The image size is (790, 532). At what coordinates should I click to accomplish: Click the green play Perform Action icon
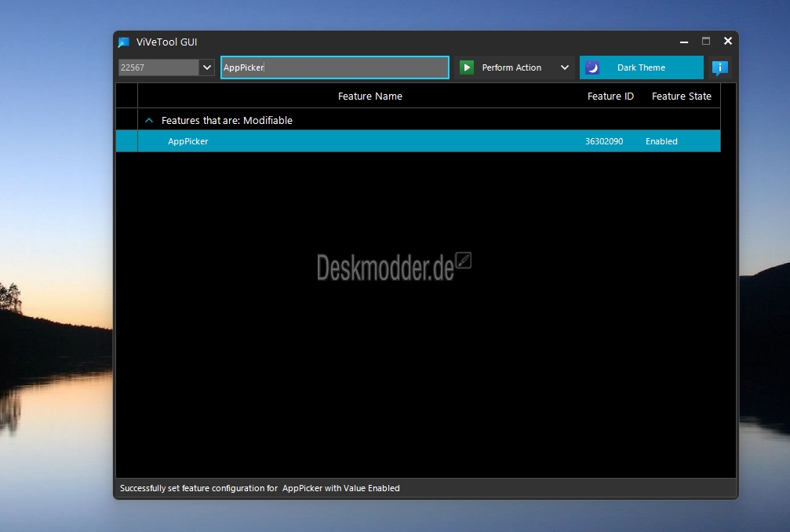(x=467, y=67)
